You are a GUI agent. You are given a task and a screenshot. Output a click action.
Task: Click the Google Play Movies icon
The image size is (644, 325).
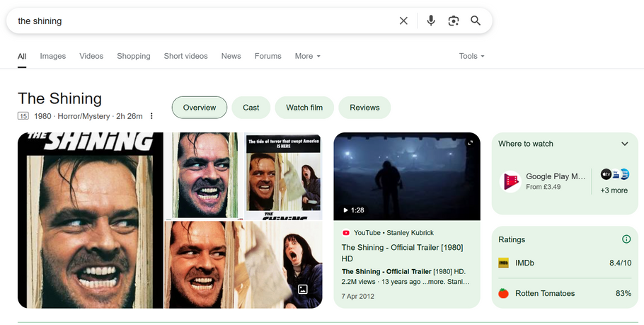(x=510, y=181)
